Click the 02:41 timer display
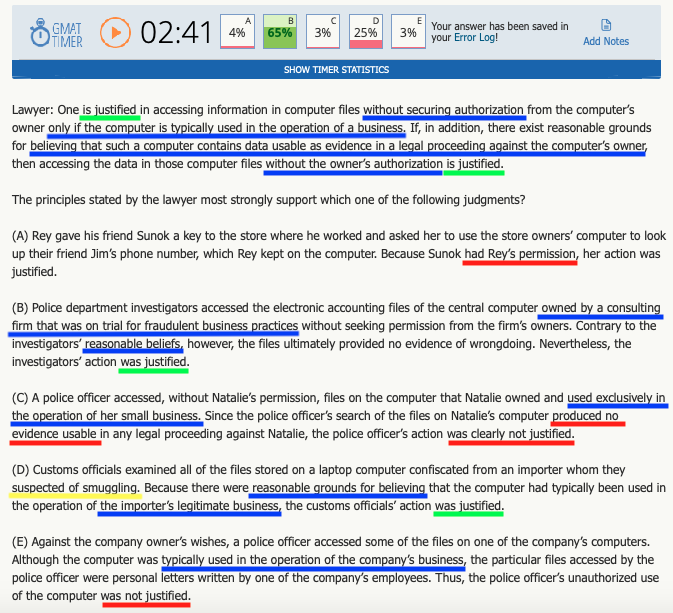The height and width of the screenshot is (613, 673). pos(176,33)
